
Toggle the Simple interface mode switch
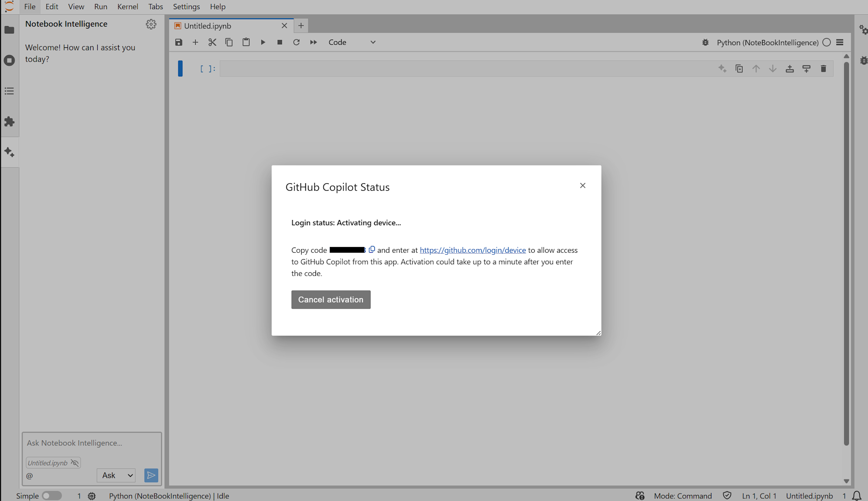pos(52,496)
